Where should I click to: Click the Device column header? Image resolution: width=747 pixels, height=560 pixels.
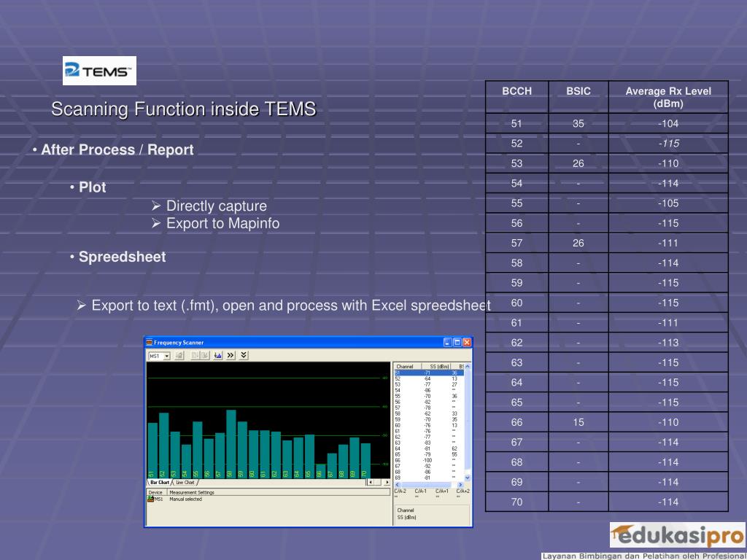pos(156,492)
